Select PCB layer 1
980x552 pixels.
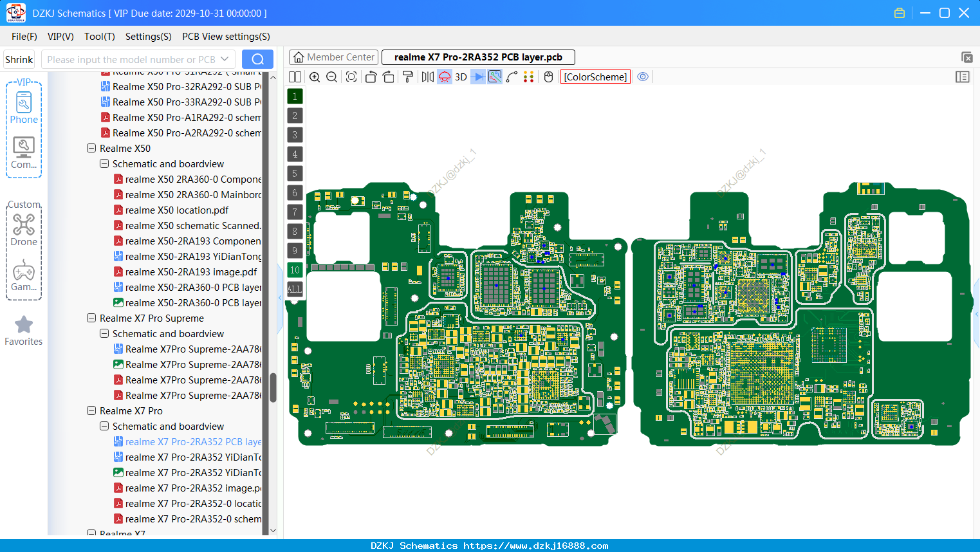[295, 96]
